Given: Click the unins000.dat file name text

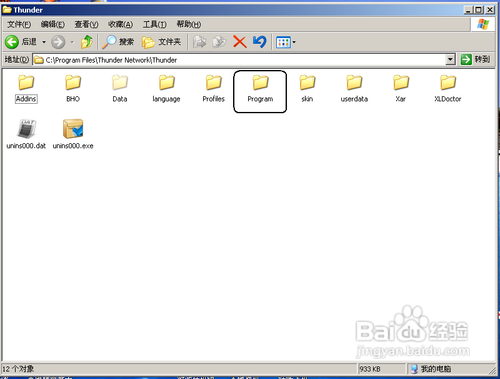Looking at the screenshot, I should [26, 146].
